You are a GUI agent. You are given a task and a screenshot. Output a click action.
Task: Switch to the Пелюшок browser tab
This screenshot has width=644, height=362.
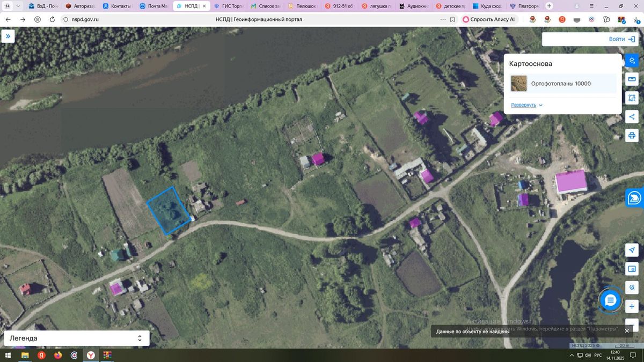303,6
